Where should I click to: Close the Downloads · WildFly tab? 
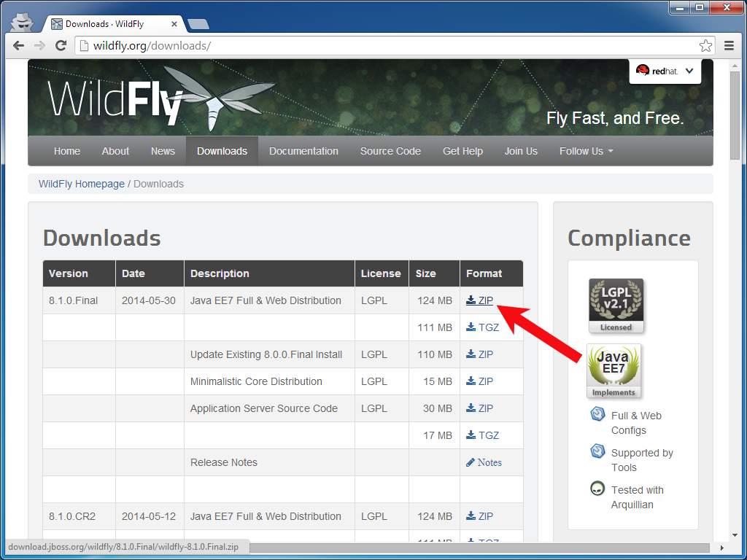[174, 24]
